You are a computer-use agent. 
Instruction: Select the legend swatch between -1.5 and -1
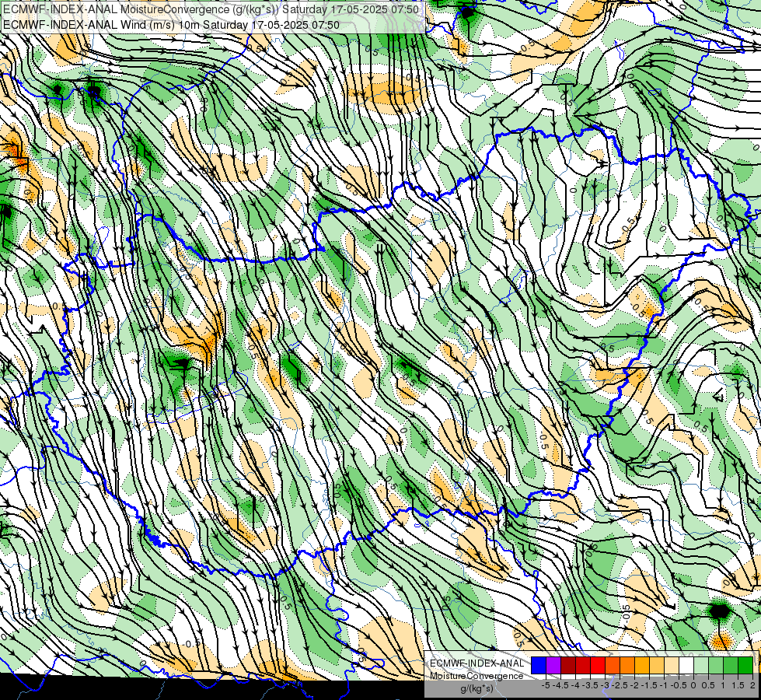coord(657,665)
